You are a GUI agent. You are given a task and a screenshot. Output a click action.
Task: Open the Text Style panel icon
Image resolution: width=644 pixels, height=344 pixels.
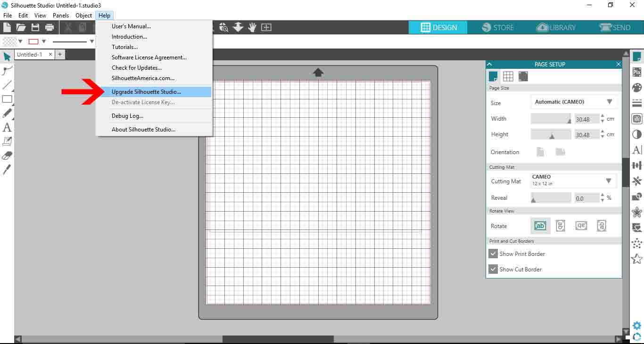[x=637, y=150]
